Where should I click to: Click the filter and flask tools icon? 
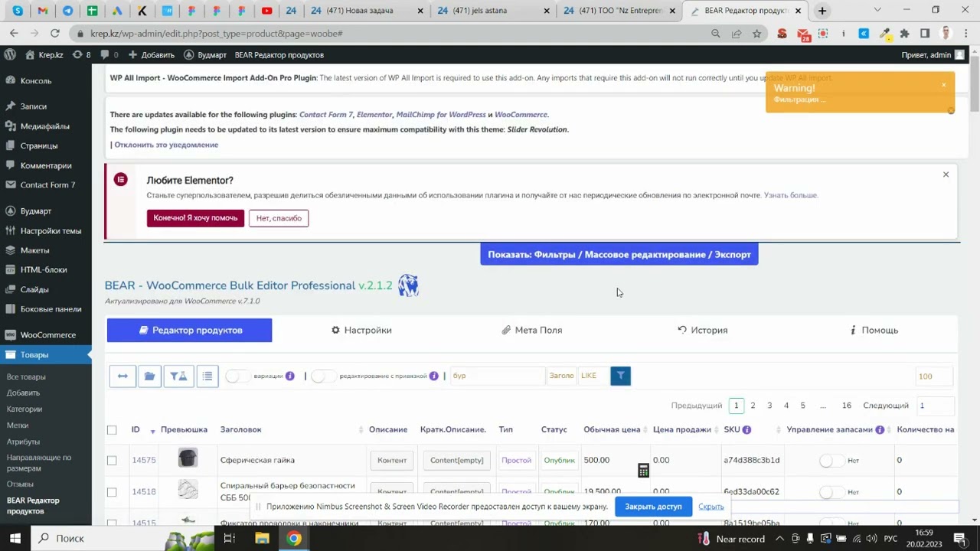pyautogui.click(x=178, y=376)
